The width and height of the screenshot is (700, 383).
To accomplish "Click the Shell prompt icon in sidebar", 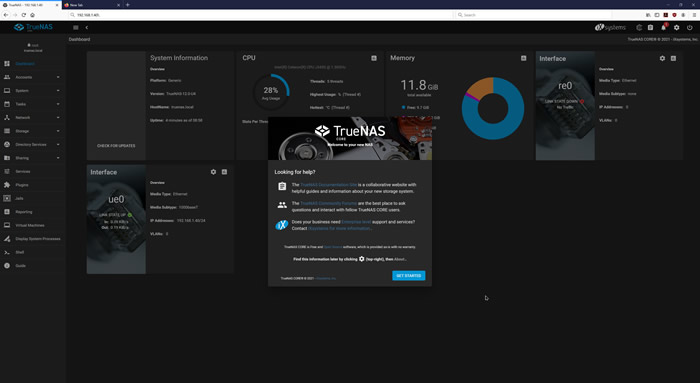I will 7,252.
